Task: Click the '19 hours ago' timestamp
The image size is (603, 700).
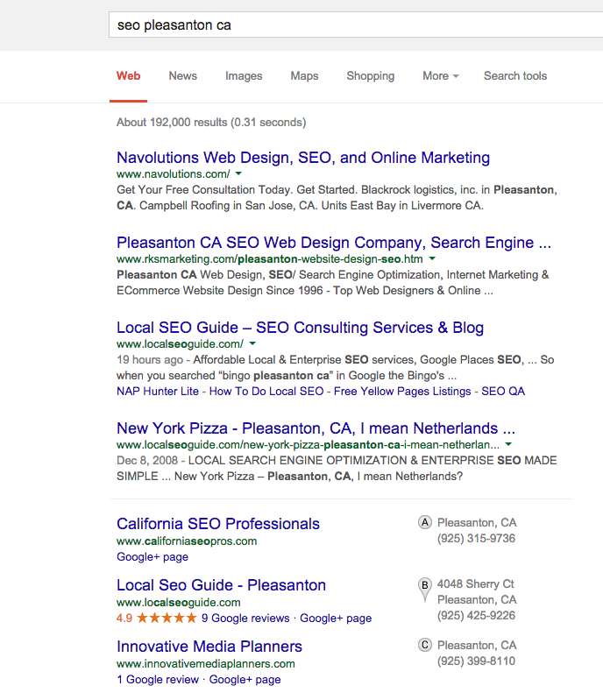Action: 150,360
